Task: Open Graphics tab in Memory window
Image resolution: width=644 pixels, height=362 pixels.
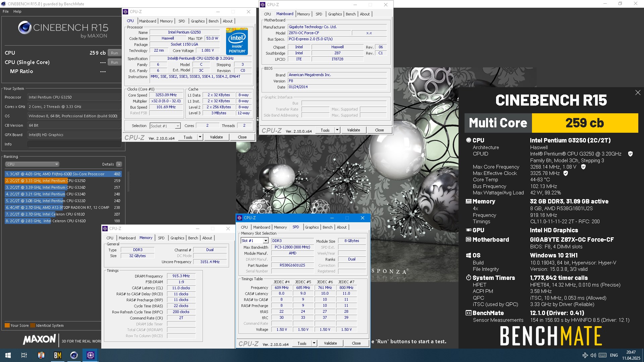Action: coord(177,238)
